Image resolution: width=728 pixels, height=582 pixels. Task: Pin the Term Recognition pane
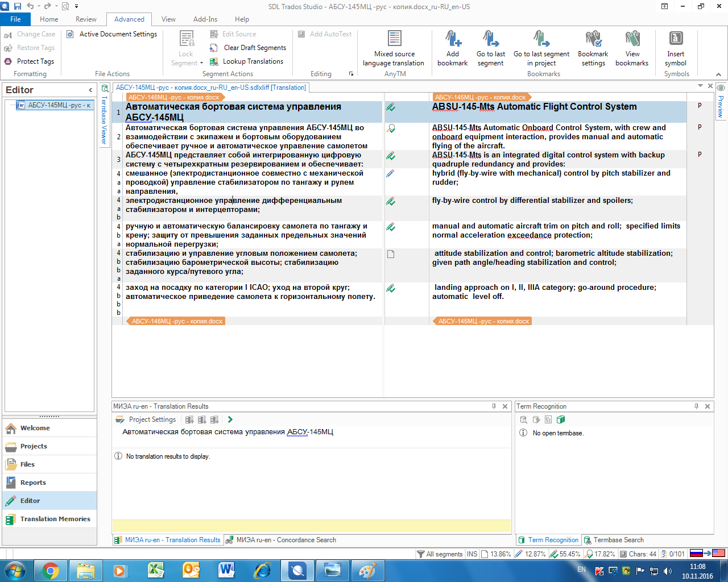[696, 406]
